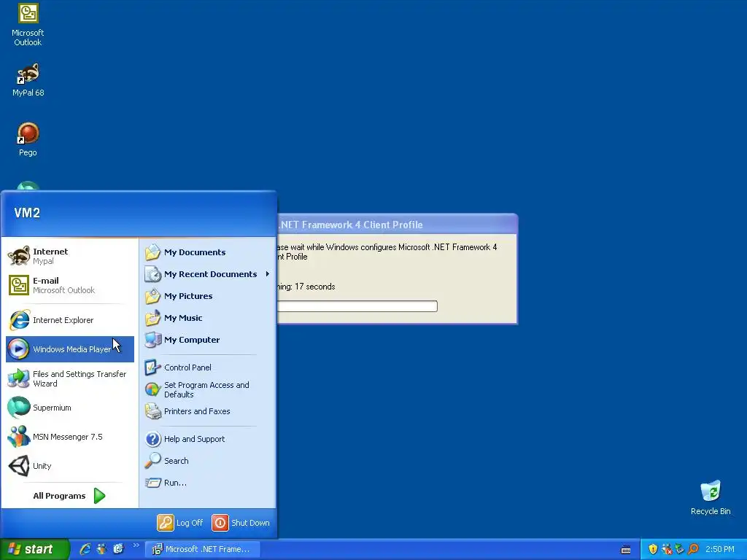Click the Log Off button
This screenshot has height=560, width=747.
(x=180, y=523)
